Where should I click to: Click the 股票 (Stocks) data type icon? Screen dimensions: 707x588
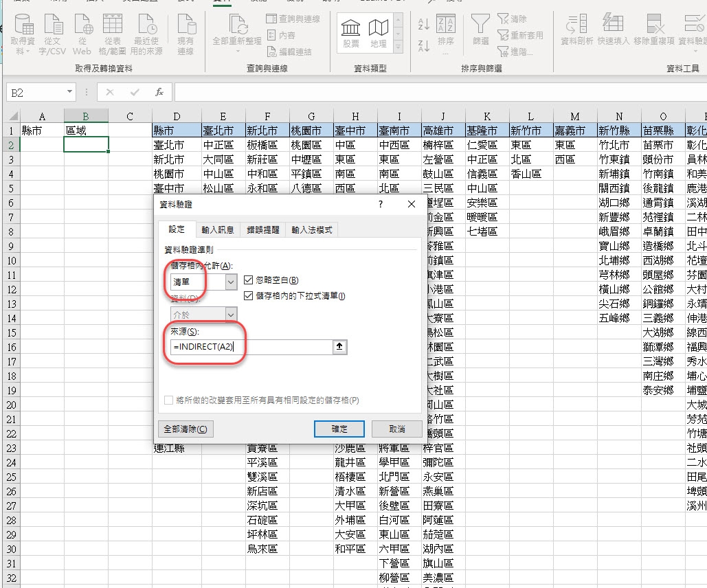click(351, 32)
